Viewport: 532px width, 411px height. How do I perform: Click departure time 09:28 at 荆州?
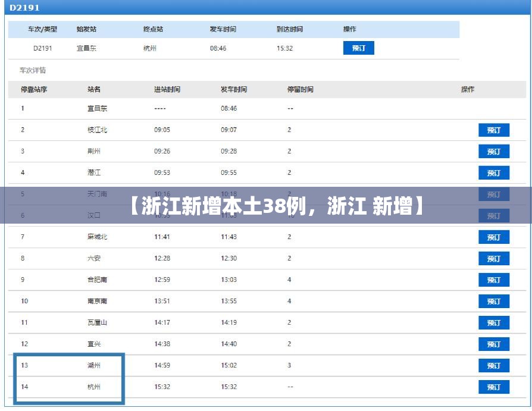point(229,152)
